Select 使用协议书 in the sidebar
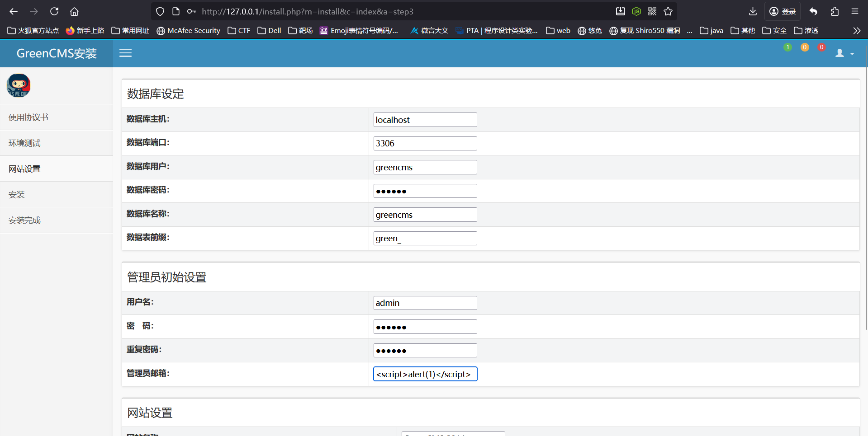 tap(28, 117)
